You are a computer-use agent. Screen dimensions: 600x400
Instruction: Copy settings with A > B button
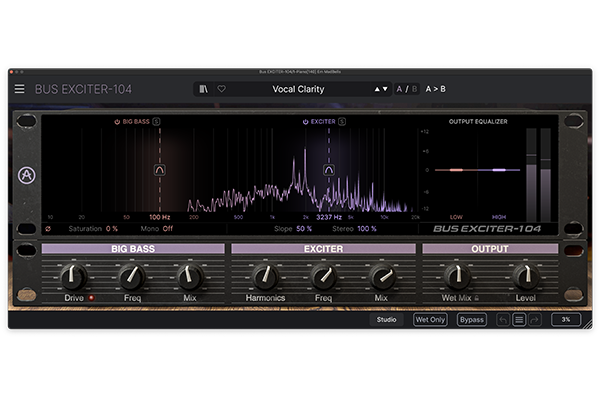tap(436, 88)
